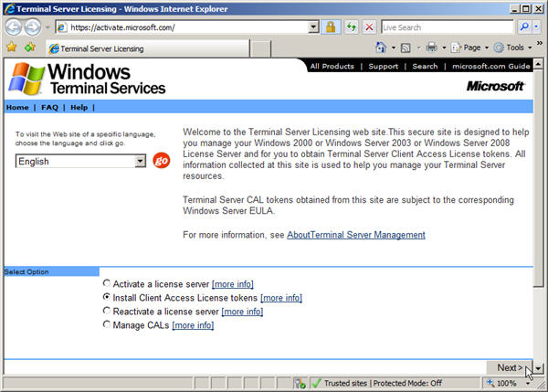Open the Tools menu
This screenshot has height=392, width=548.
click(x=513, y=48)
